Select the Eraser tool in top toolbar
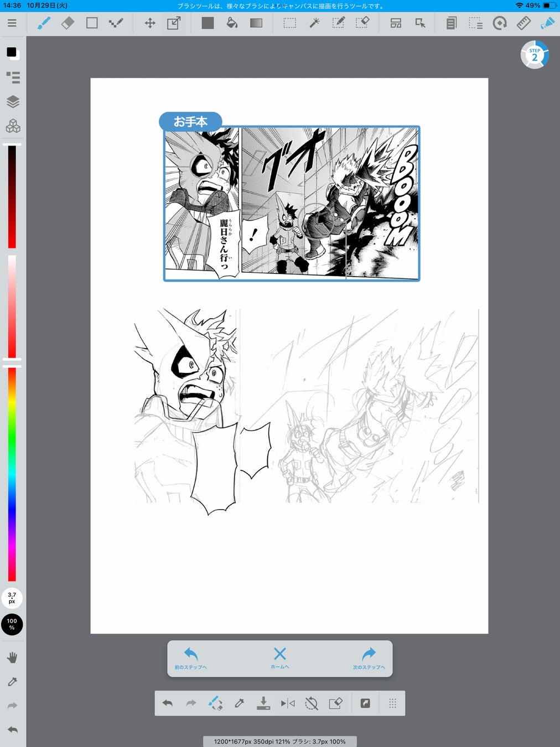Image resolution: width=560 pixels, height=747 pixels. (68, 23)
